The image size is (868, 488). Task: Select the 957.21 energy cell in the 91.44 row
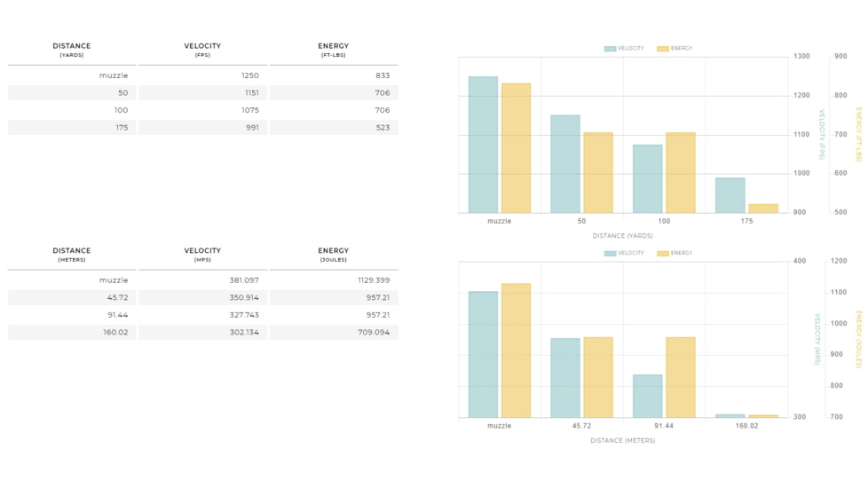point(334,315)
